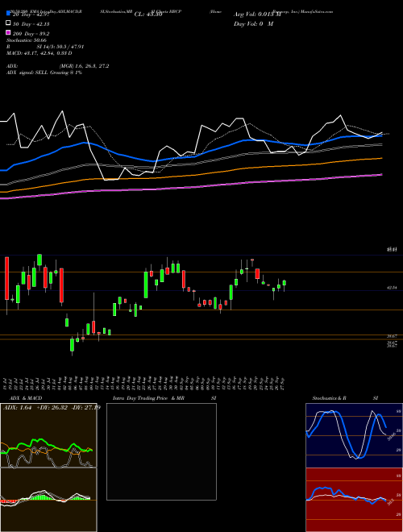
Task: Select the '20 Day - 42.97' legend text
Action: [31, 15]
